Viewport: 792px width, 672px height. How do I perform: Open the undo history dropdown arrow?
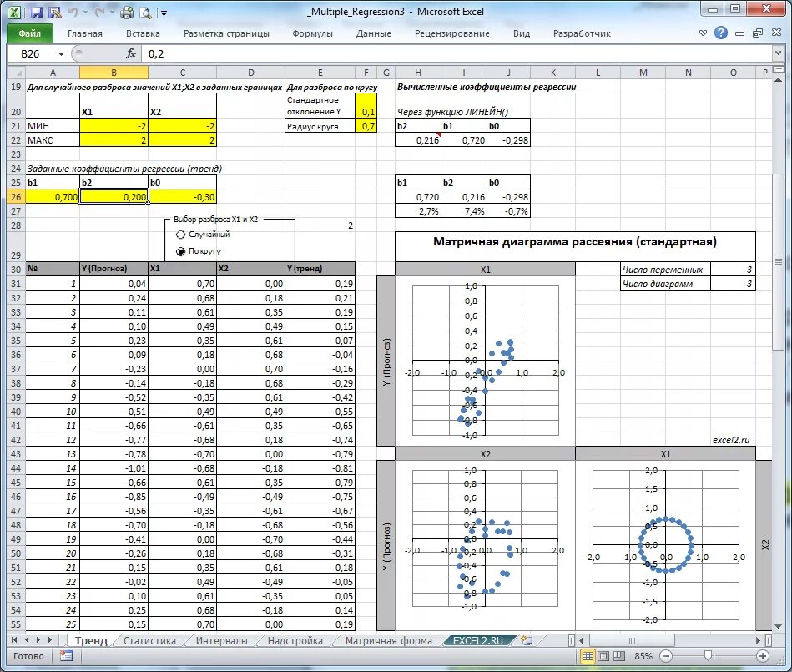click(x=85, y=13)
